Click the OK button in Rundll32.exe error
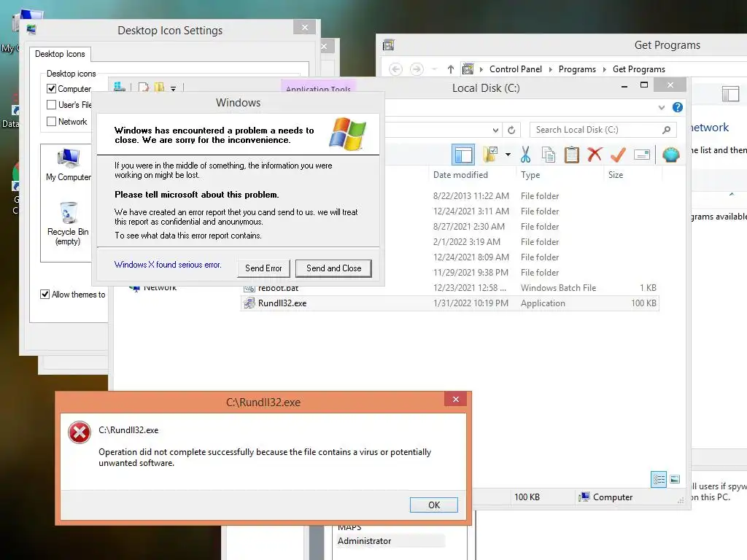The image size is (747, 560). point(433,505)
